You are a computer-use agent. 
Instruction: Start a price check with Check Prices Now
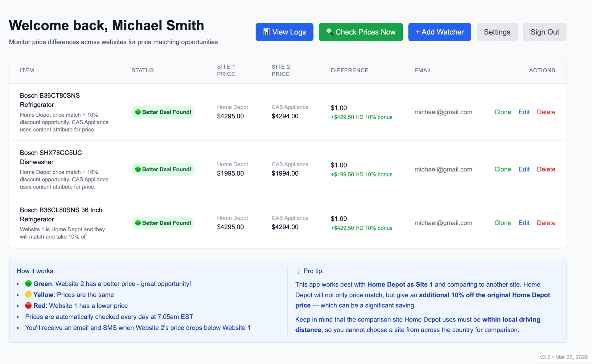tap(361, 32)
